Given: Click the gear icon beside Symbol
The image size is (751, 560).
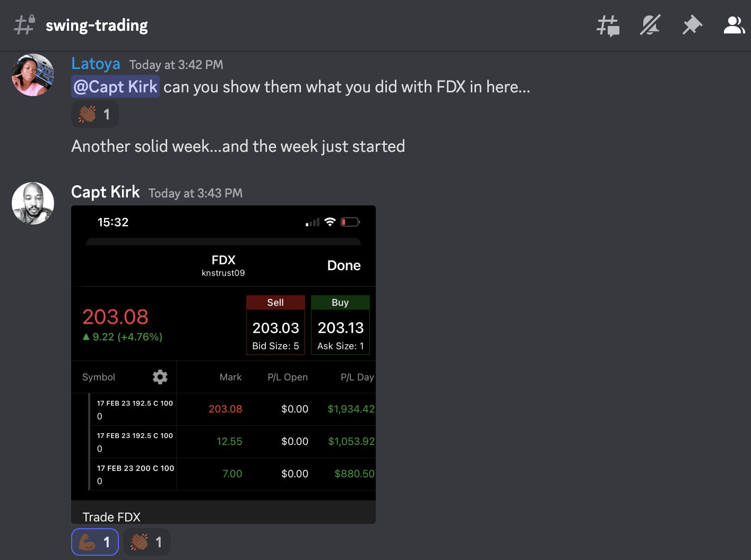Looking at the screenshot, I should click(x=160, y=377).
